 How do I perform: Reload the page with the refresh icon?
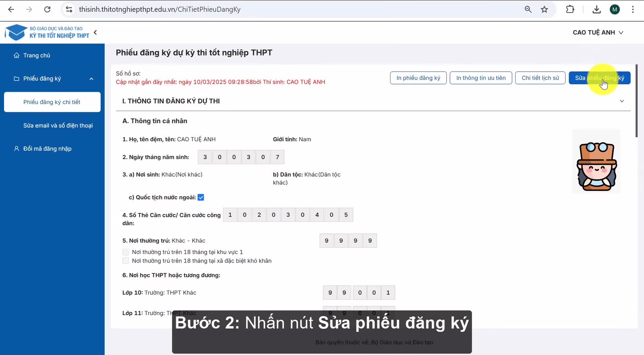[x=47, y=9]
